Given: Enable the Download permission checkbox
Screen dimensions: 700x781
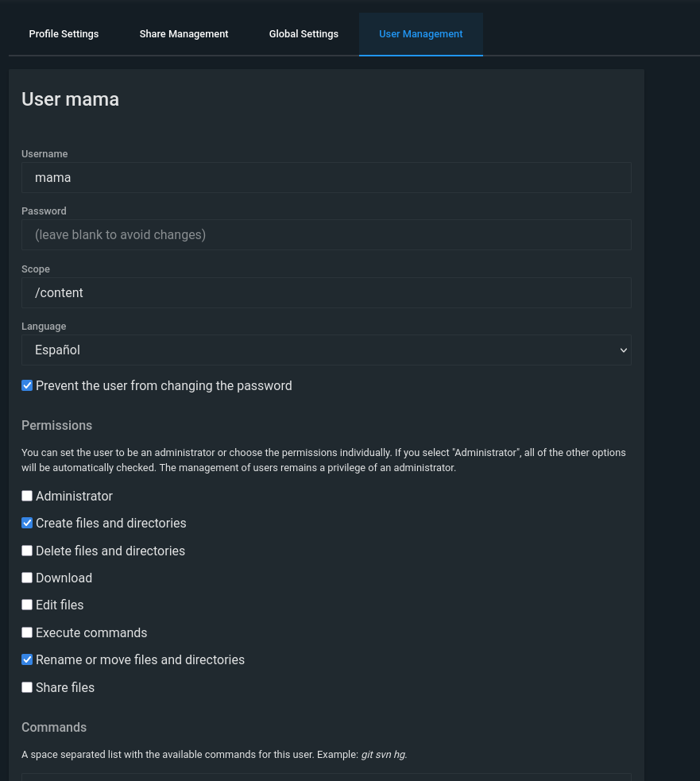Looking at the screenshot, I should pos(27,578).
